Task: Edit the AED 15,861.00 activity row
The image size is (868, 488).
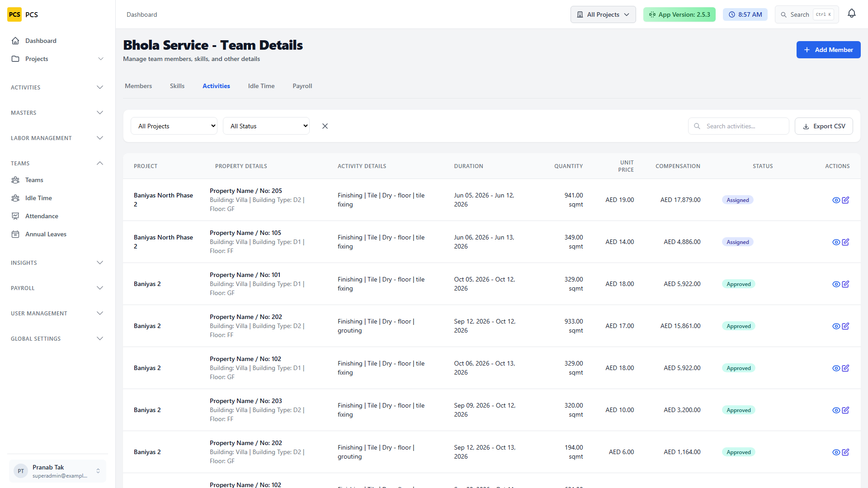Action: click(x=845, y=326)
